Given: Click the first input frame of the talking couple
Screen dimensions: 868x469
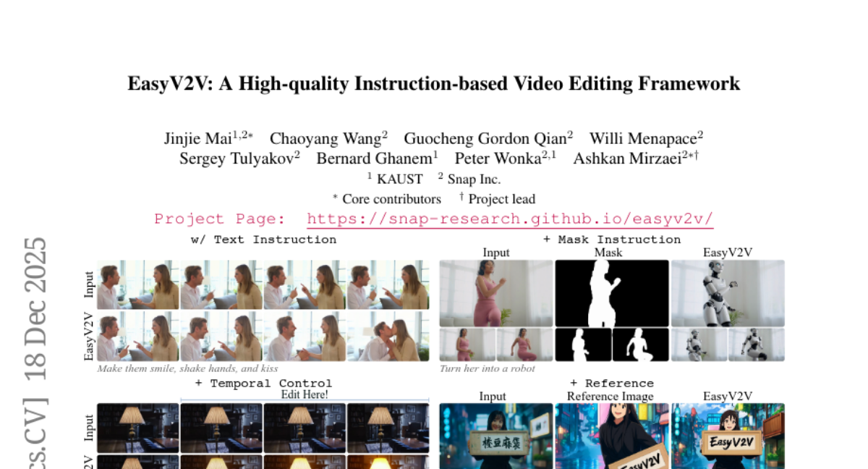Looking at the screenshot, I should (x=138, y=285).
